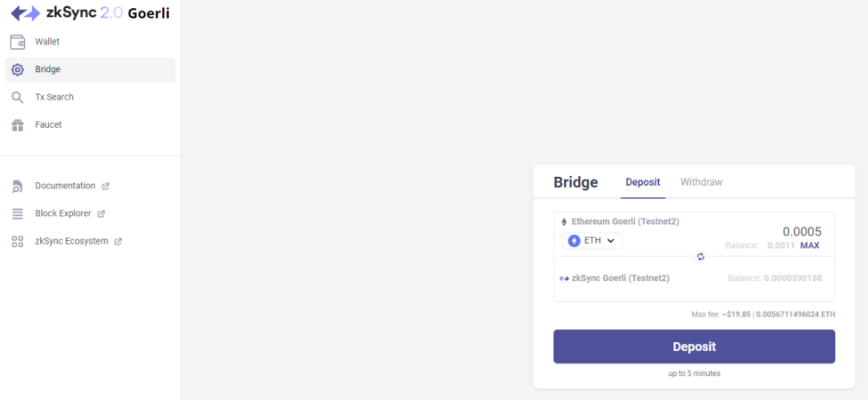Click the Bridge gear icon

(17, 70)
